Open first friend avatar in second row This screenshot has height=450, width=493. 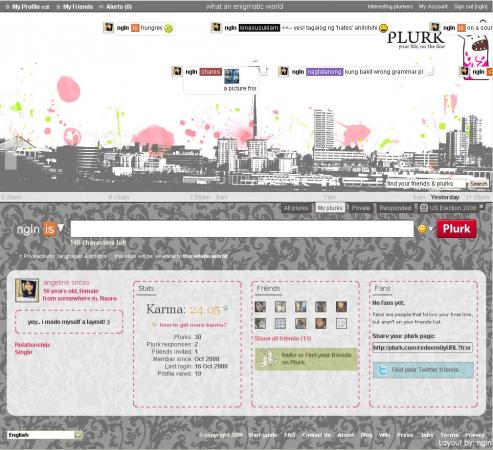tap(260, 323)
